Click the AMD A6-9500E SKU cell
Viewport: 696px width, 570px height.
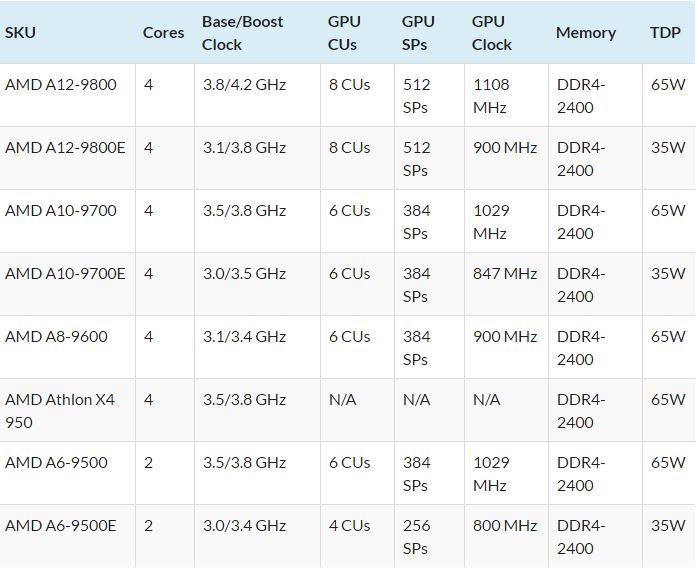click(61, 526)
